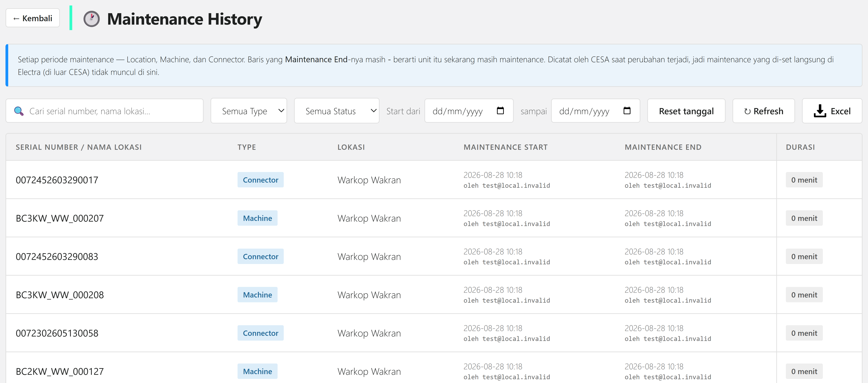Viewport: 868px width, 383px height.
Task: Click Connector badge for 0072452603290017
Action: (260, 180)
